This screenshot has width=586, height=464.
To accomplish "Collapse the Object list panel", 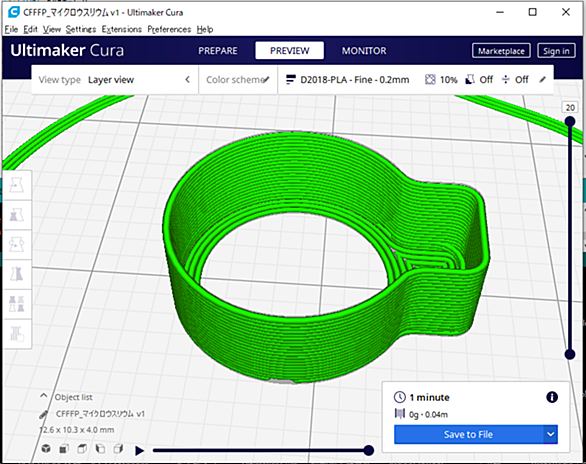I will click(x=44, y=396).
